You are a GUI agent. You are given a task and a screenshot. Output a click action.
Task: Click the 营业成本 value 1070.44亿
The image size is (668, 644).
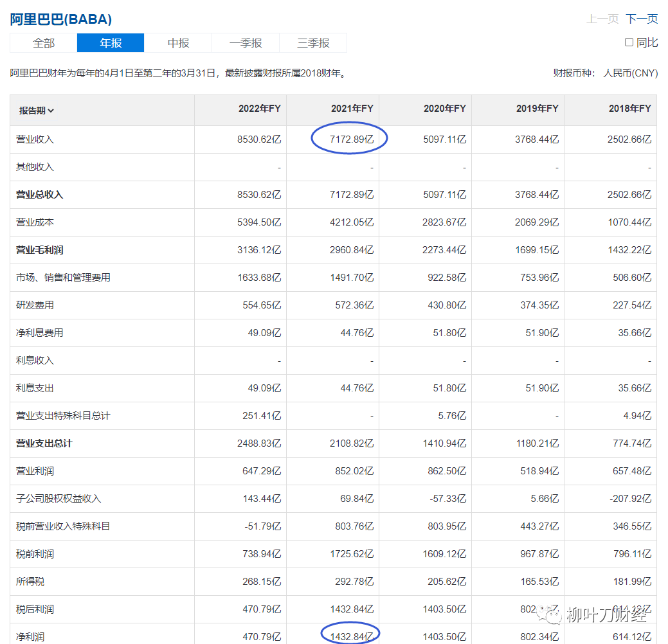629,222
